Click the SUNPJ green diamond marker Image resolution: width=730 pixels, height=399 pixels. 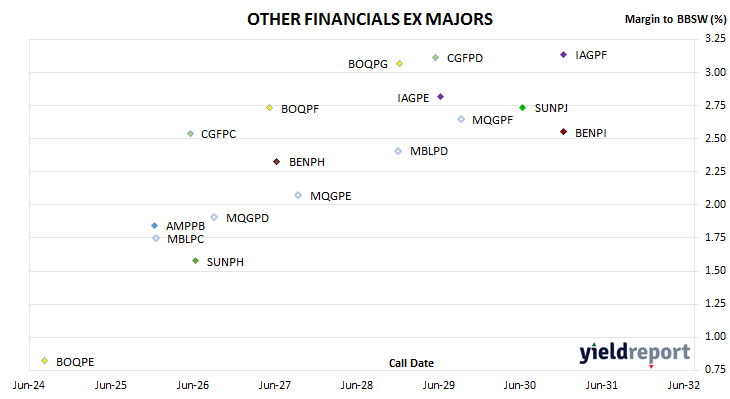[522, 108]
